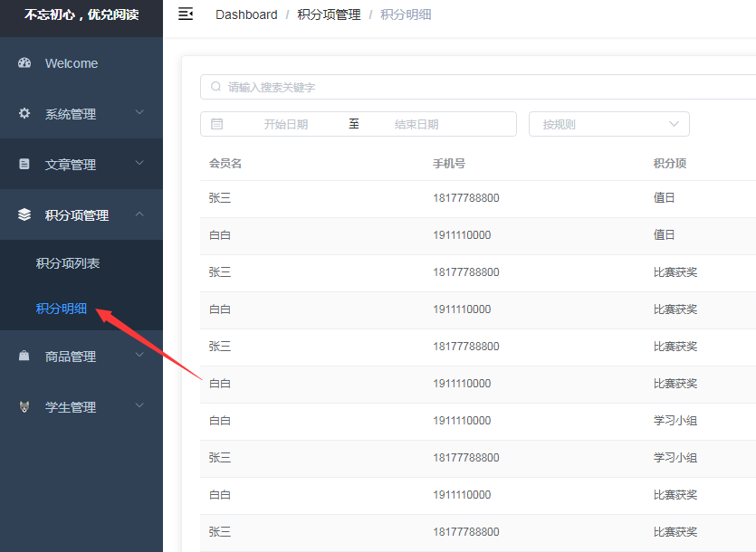Click phone 1911110000 in 值日 row
Image resolution: width=756 pixels, height=552 pixels.
[x=462, y=235]
